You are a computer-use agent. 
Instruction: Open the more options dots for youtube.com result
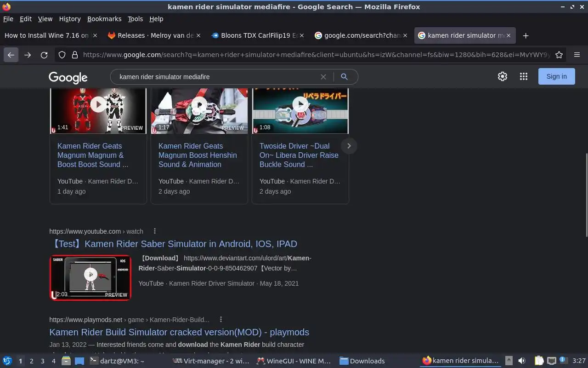click(155, 231)
